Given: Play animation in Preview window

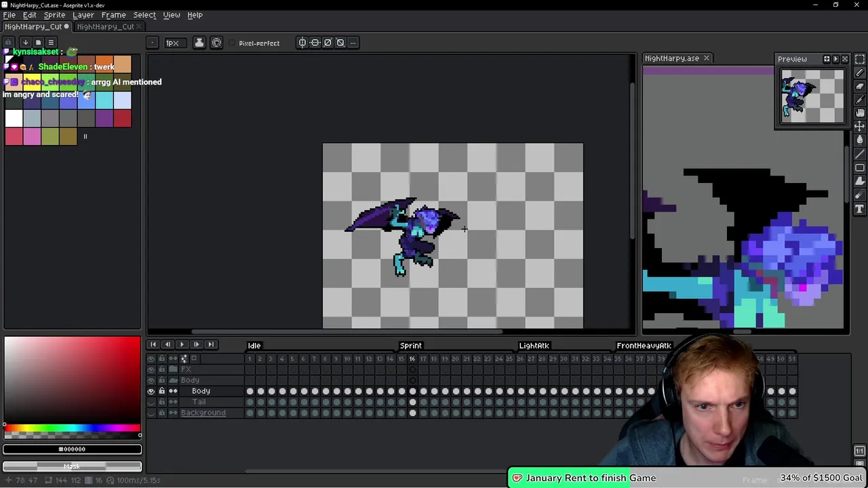Looking at the screenshot, I should (835, 59).
